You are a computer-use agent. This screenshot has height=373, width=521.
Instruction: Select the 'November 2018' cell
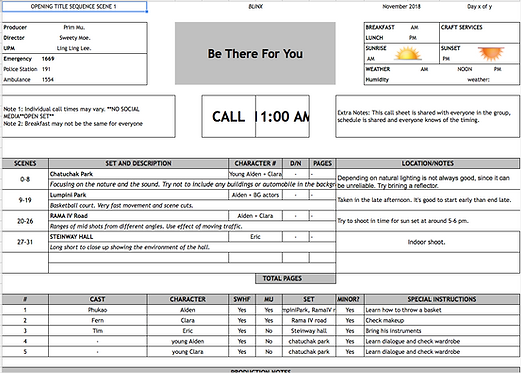click(401, 7)
